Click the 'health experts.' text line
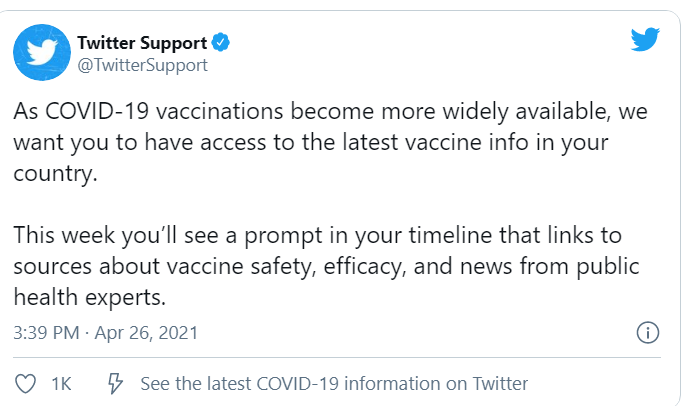689x406 pixels. (90, 297)
